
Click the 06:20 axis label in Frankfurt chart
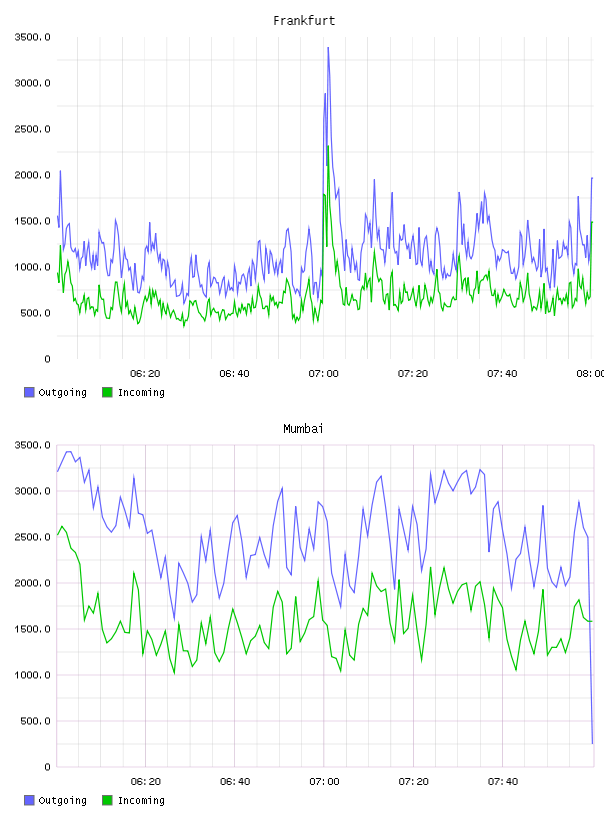click(145, 374)
